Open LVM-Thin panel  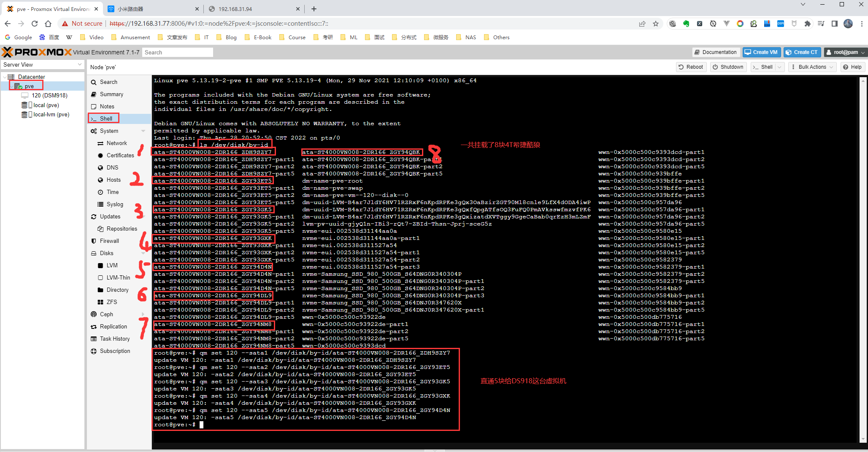point(119,277)
